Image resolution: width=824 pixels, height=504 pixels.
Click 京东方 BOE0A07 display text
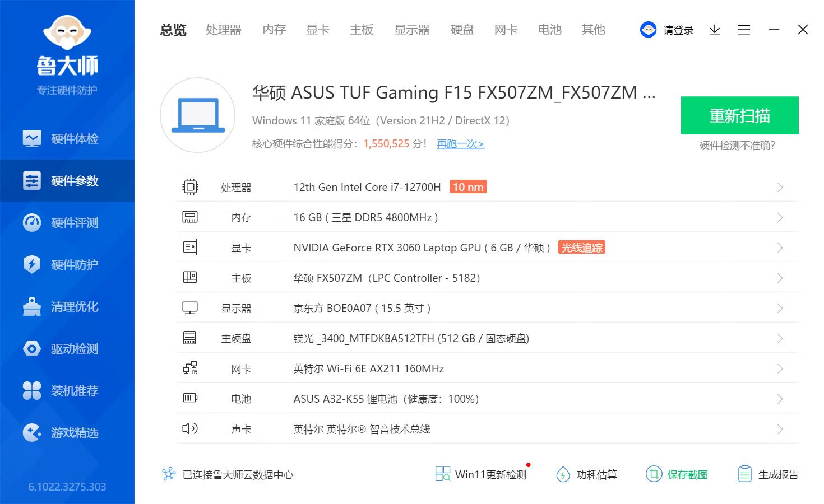[362, 308]
